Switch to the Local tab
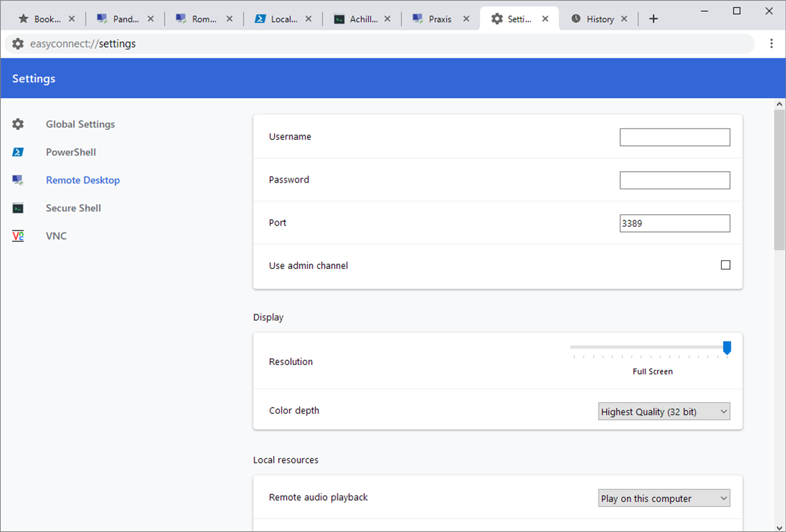This screenshot has width=786, height=532. pyautogui.click(x=283, y=19)
